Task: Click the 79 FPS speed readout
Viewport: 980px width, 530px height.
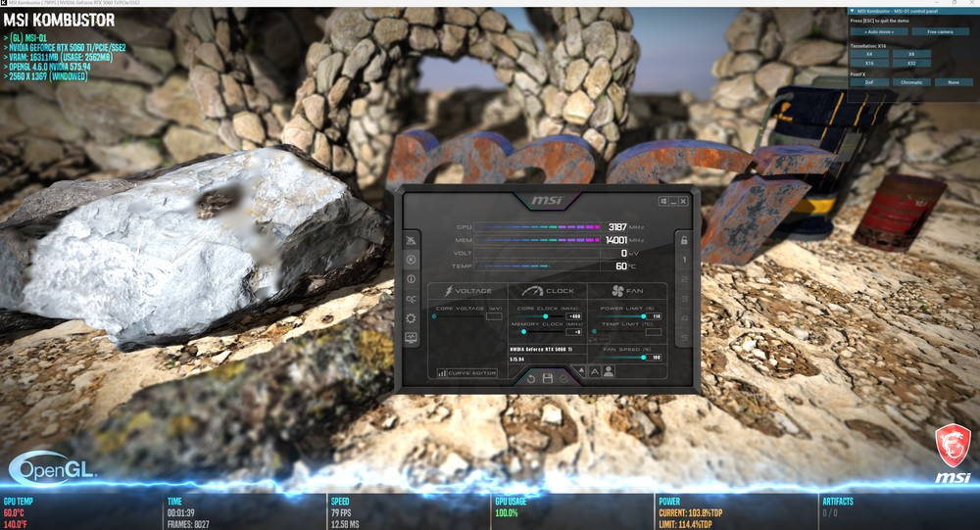Action: pos(341,513)
